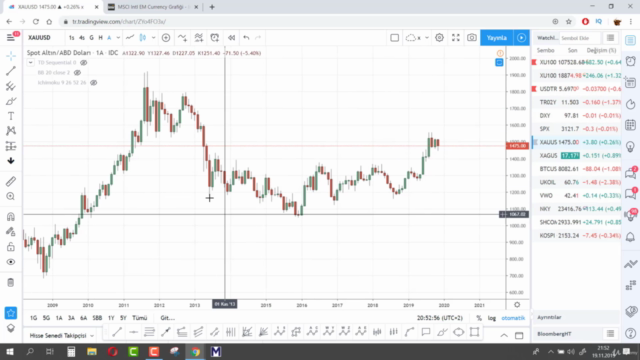This screenshot has width=640, height=360.
Task: Open the alerts alarm clock sidebar icon
Action: point(631,61)
